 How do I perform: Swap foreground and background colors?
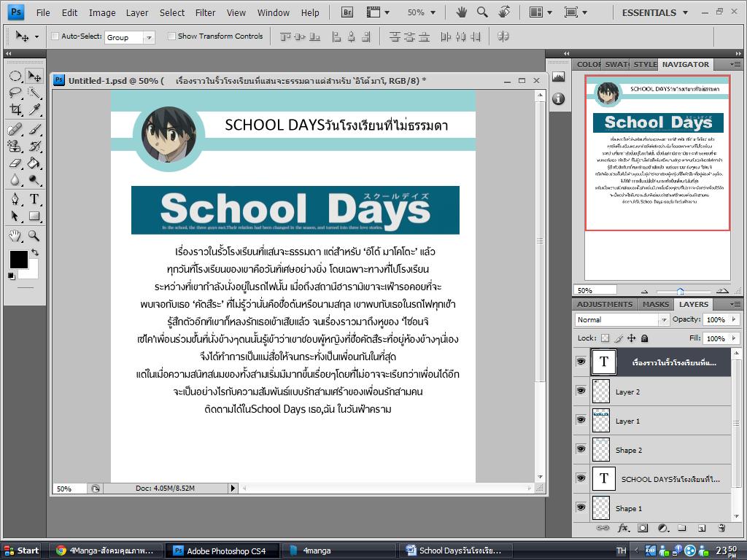tap(35, 252)
